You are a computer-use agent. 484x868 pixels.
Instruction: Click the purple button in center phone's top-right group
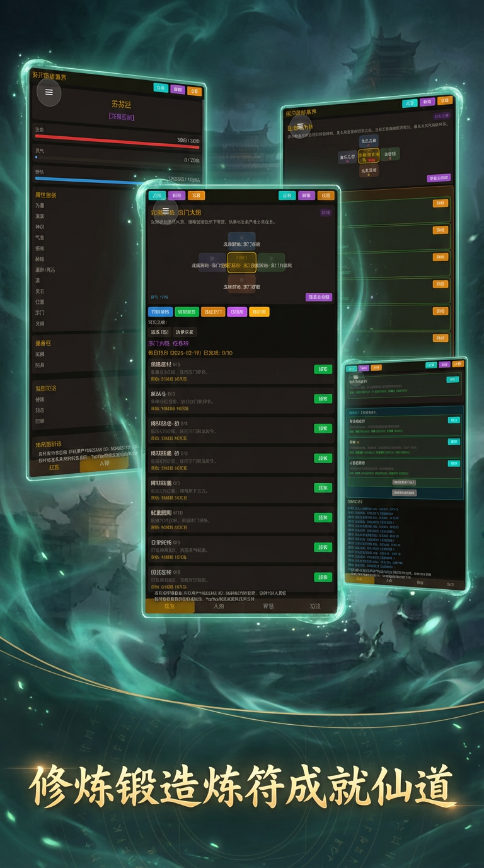(x=307, y=196)
